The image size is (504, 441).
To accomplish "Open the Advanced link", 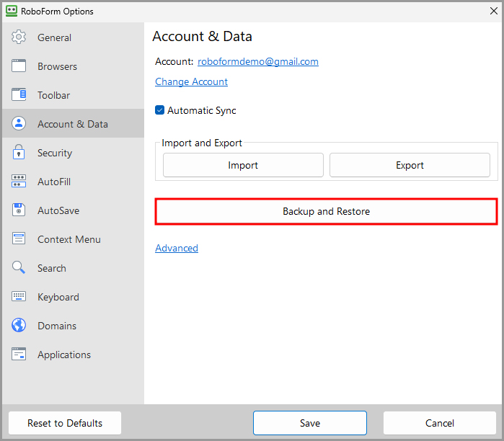I will (x=177, y=248).
